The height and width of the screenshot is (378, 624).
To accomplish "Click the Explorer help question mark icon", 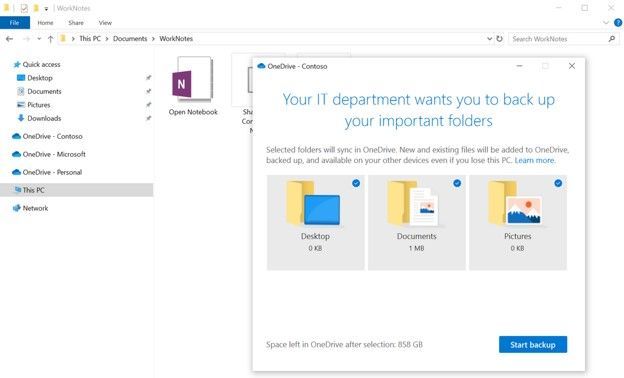I will pyautogui.click(x=618, y=23).
